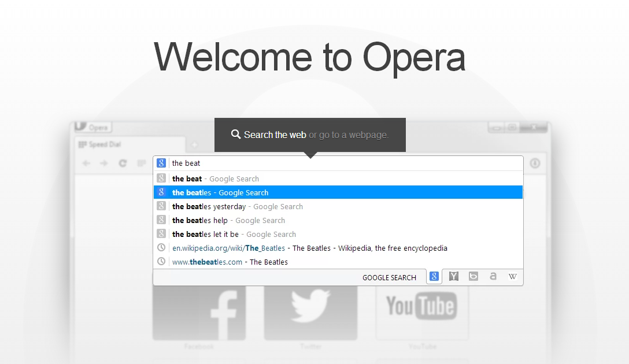Select 'the beatles help' suggestion

pyautogui.click(x=338, y=221)
